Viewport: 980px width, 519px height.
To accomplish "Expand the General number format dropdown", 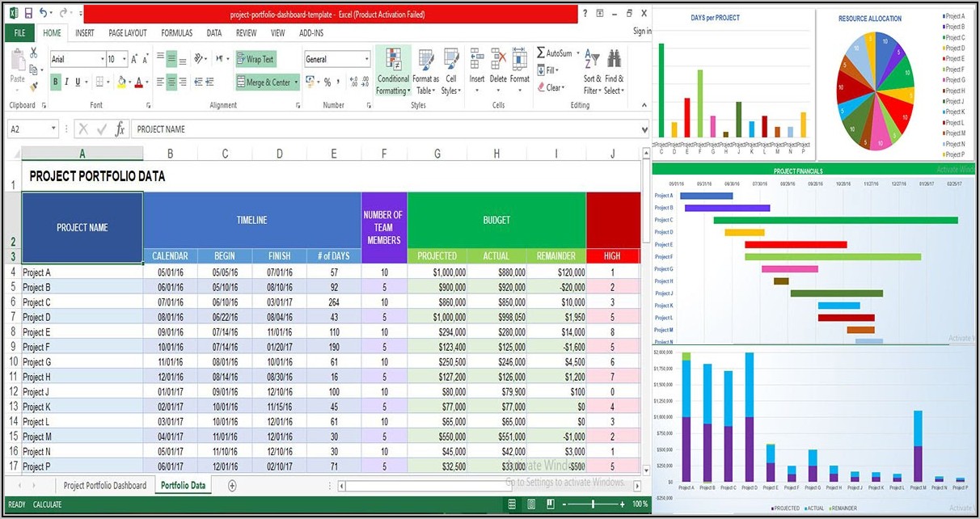I will (366, 59).
